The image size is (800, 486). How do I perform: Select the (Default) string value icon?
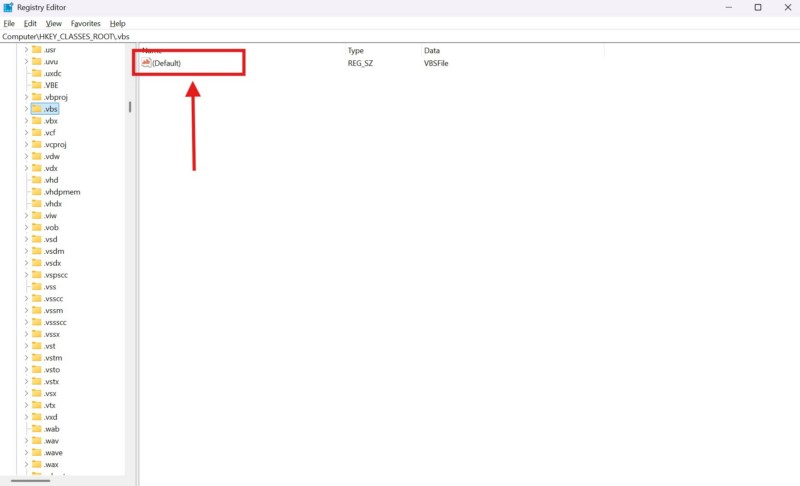pos(146,63)
